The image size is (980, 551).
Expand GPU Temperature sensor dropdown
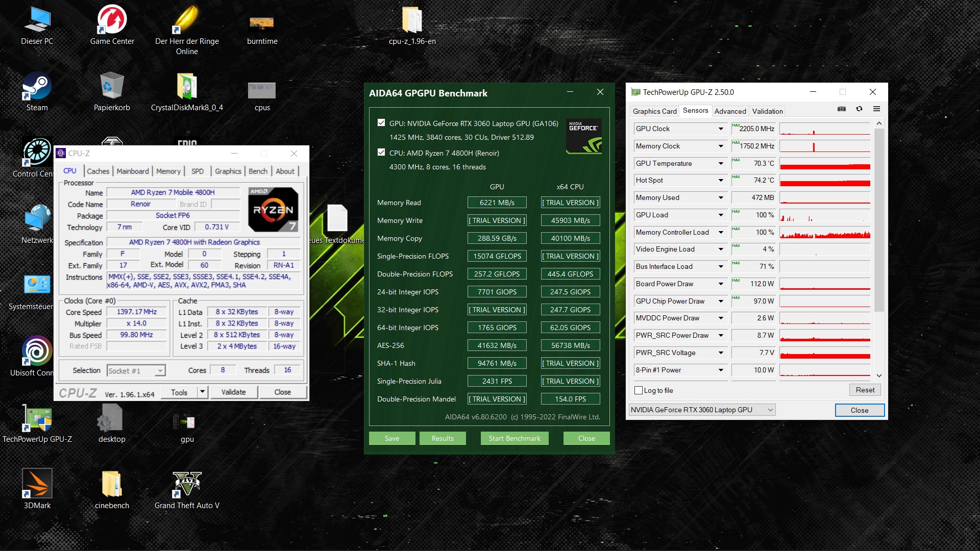click(721, 163)
